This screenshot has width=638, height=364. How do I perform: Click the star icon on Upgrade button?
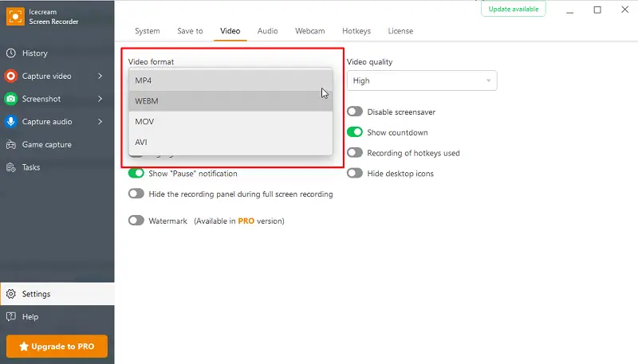click(x=24, y=346)
